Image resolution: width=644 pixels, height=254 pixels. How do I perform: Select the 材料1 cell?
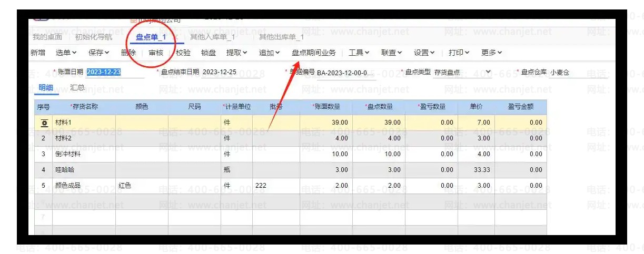pos(84,123)
